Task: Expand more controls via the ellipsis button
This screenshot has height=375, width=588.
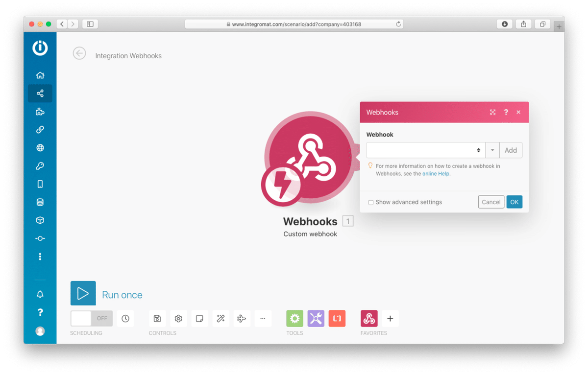Action: [263, 318]
